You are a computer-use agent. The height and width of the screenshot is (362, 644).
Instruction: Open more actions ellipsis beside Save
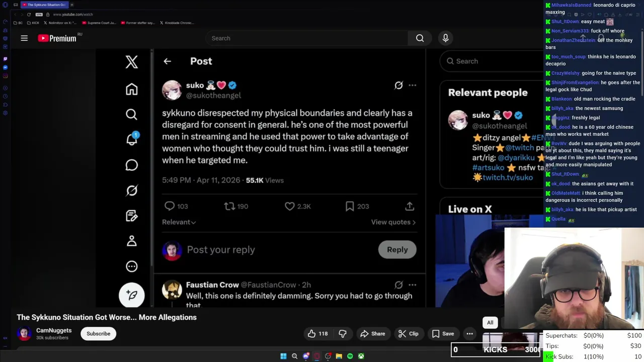pos(469,334)
